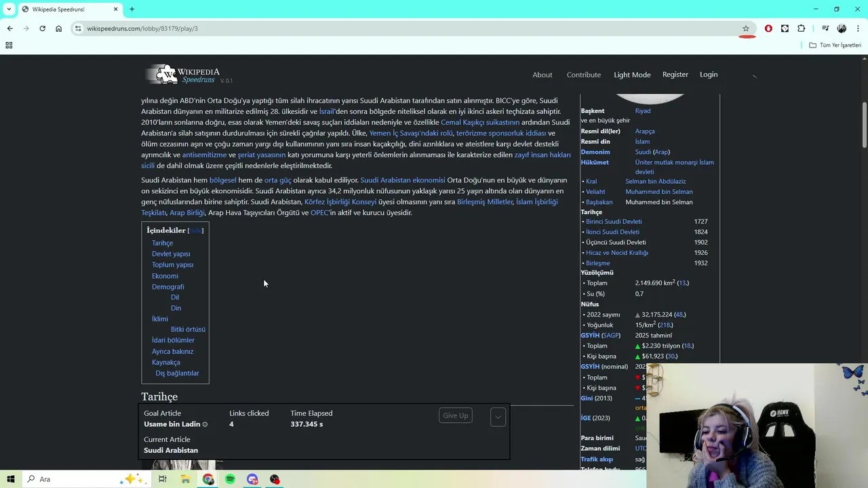Open the recording app icon on taskbar
Screen dimensions: 868x488
(x=275, y=479)
